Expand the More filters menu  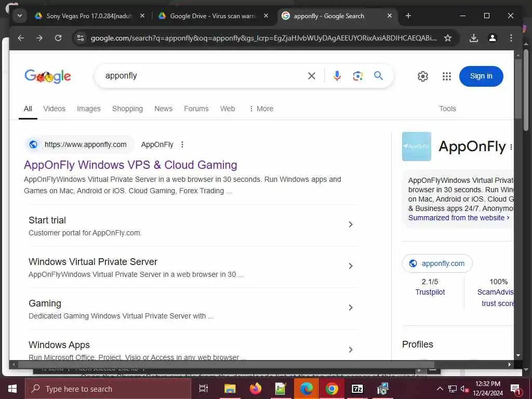coord(261,109)
